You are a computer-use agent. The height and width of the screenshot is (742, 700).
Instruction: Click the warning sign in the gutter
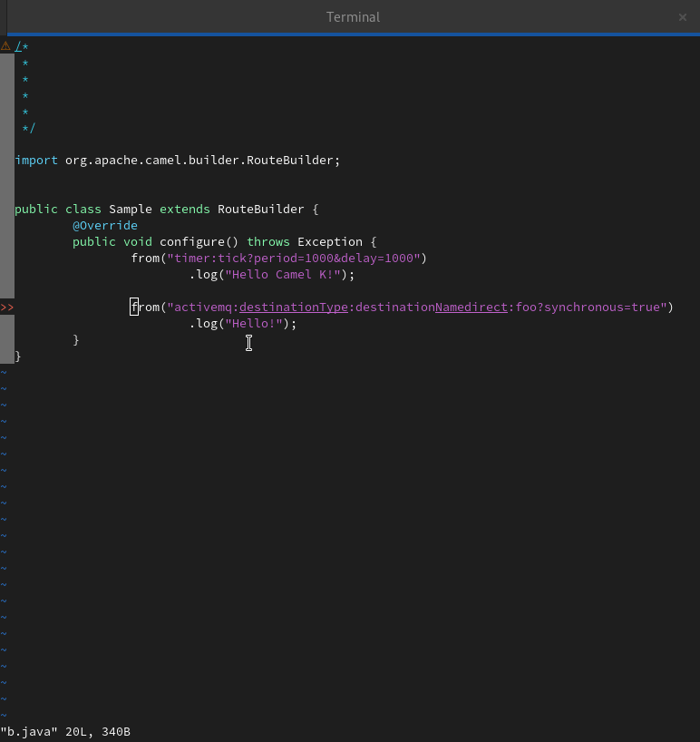point(5,45)
